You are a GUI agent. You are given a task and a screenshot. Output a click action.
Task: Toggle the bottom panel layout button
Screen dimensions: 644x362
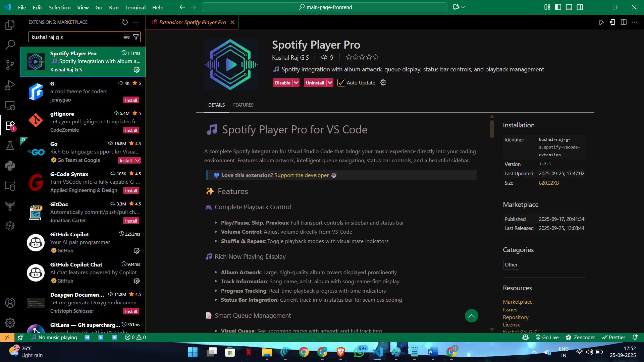click(569, 7)
